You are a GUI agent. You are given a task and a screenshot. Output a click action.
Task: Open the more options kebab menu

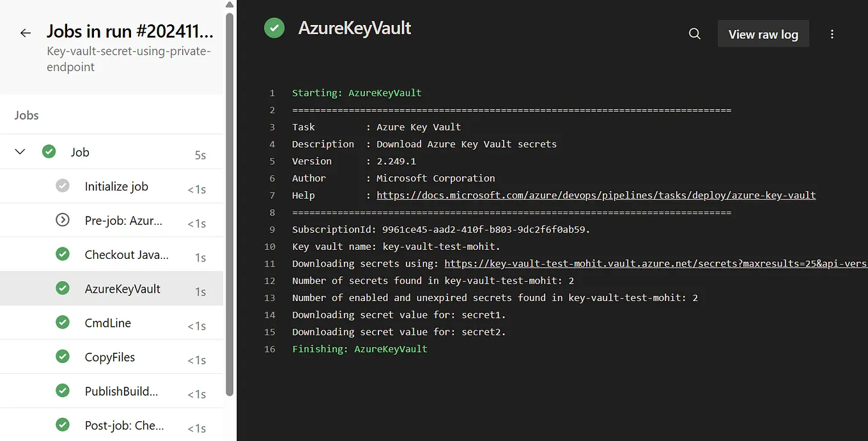(832, 34)
